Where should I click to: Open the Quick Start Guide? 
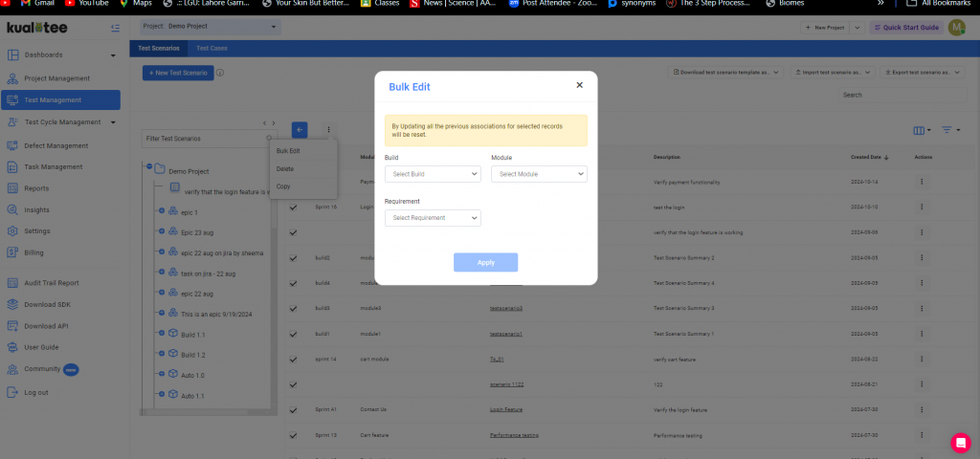coord(906,28)
